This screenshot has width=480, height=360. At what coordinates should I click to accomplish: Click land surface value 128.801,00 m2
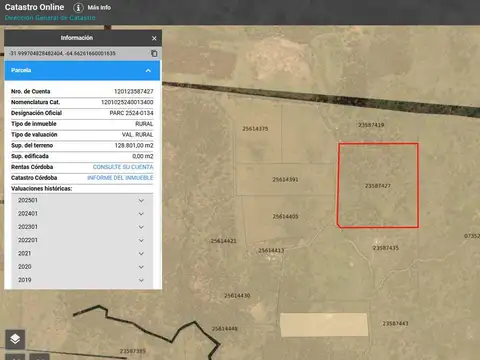(x=134, y=145)
